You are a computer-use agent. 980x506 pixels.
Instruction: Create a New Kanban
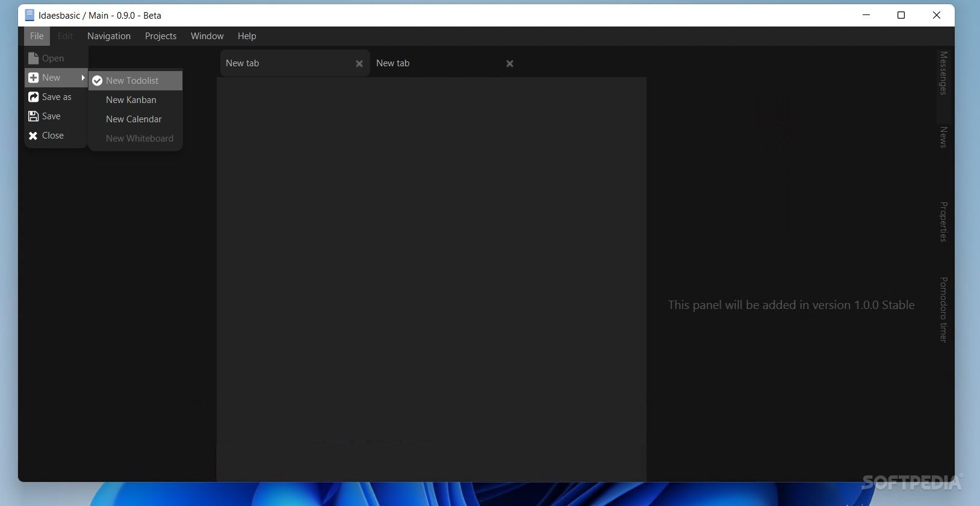pos(135,100)
